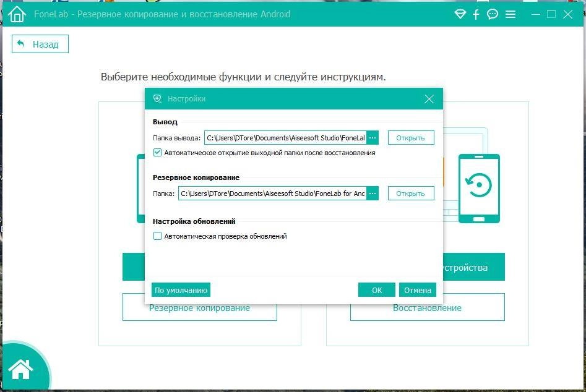The height and width of the screenshot is (392, 586).
Task: Minimize the FoneLab window
Action: tap(535, 14)
